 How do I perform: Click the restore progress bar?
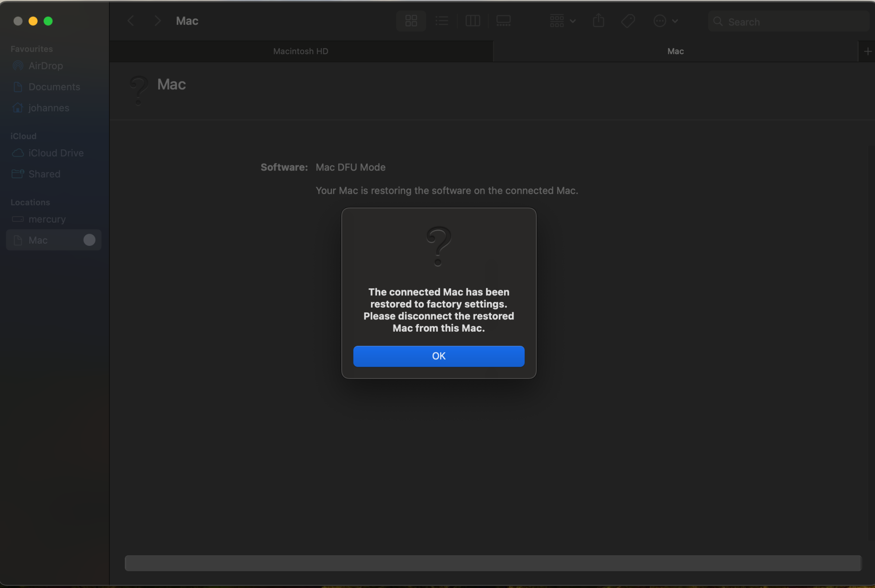(493, 563)
